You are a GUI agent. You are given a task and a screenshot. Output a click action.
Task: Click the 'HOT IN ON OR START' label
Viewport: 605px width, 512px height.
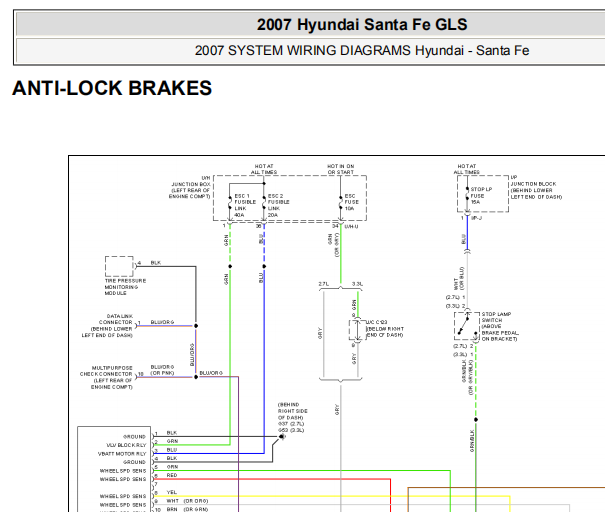[340, 169]
